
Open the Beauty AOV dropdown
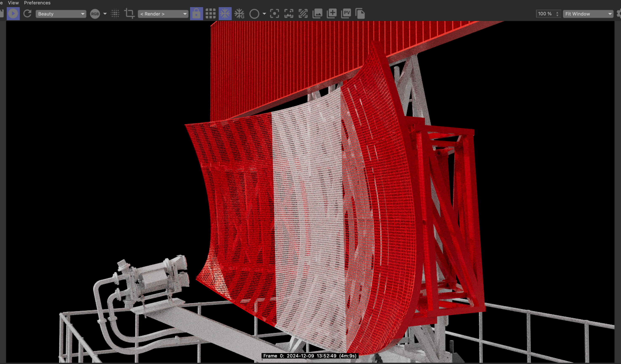tap(61, 14)
